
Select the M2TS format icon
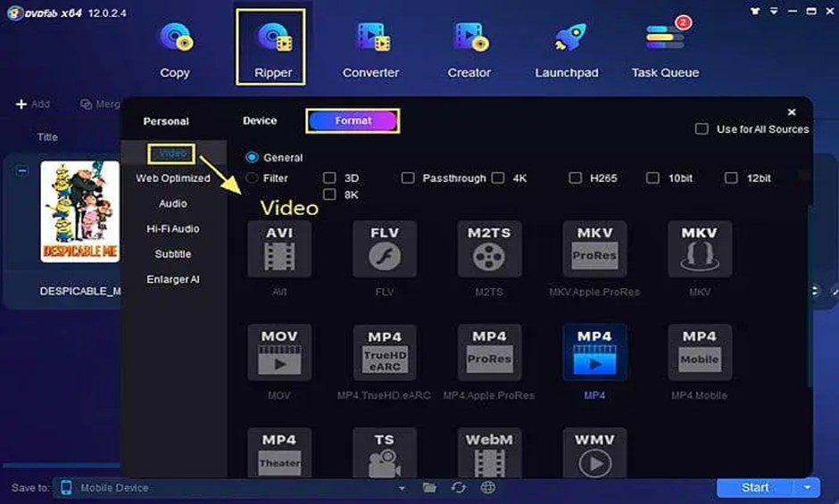489,249
